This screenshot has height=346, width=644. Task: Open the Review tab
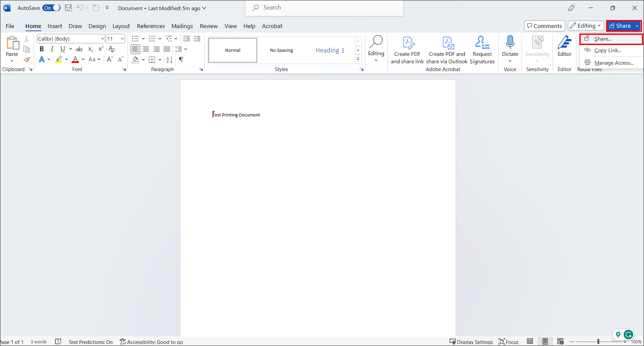pyautogui.click(x=209, y=26)
